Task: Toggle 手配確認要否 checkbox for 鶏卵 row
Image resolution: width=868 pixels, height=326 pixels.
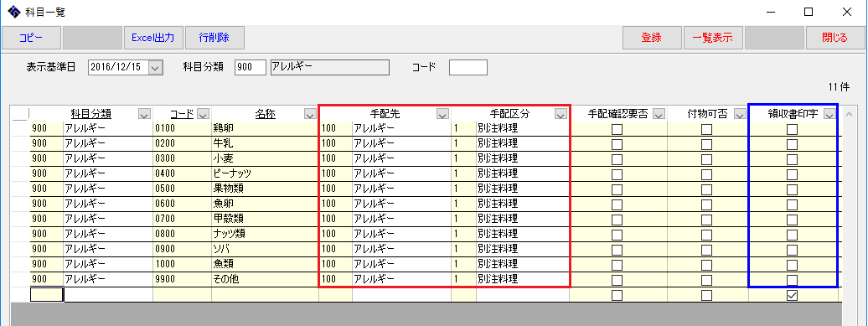Action: (616, 130)
